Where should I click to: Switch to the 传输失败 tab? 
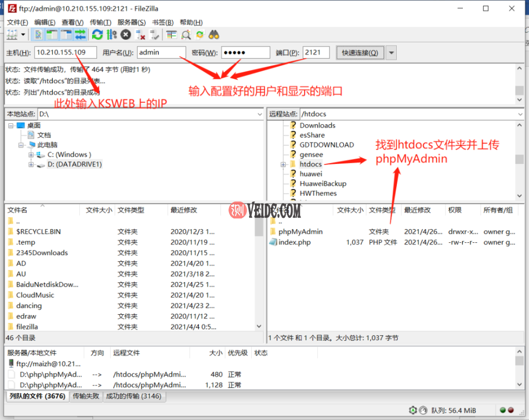85,396
